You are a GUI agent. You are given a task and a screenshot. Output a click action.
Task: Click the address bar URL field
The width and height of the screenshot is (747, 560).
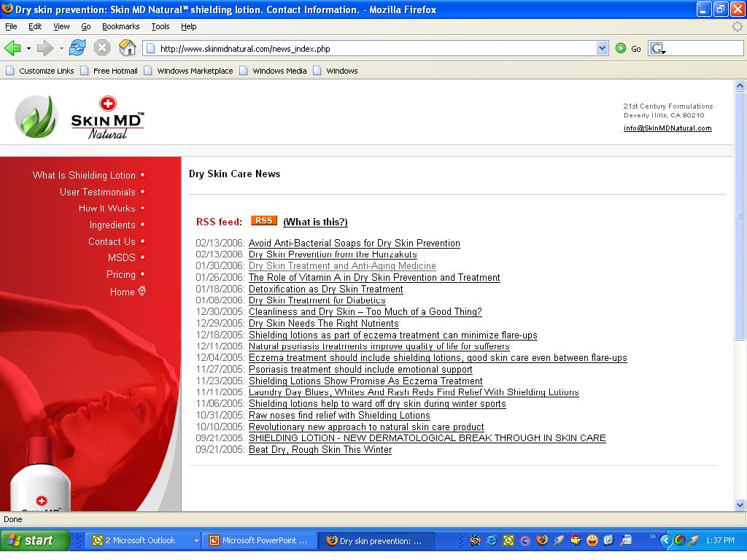point(376,49)
